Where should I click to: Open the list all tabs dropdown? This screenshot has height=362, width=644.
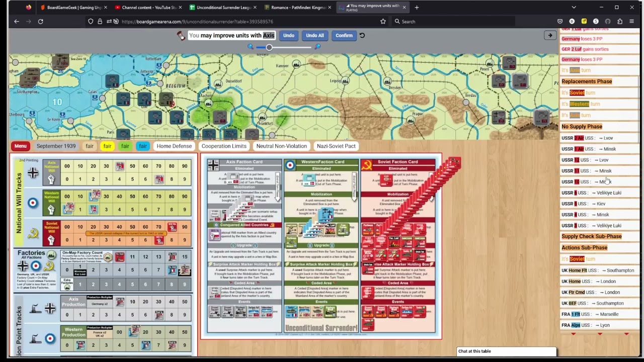pyautogui.click(x=574, y=8)
